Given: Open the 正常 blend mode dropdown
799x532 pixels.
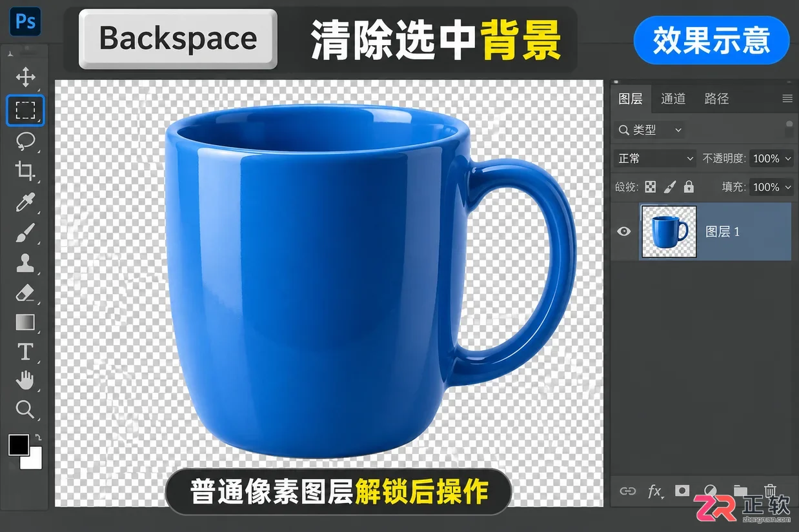Looking at the screenshot, I should tap(654, 159).
